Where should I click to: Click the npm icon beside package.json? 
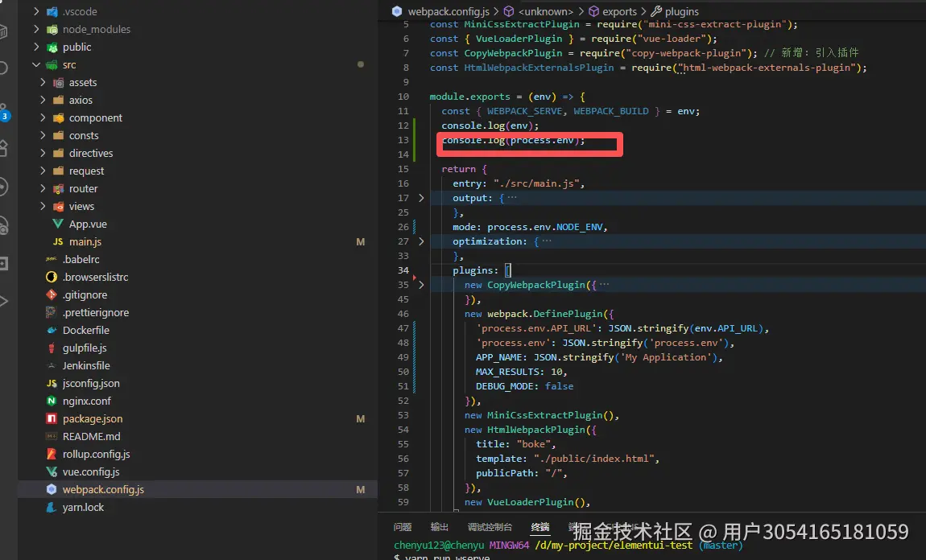click(52, 419)
